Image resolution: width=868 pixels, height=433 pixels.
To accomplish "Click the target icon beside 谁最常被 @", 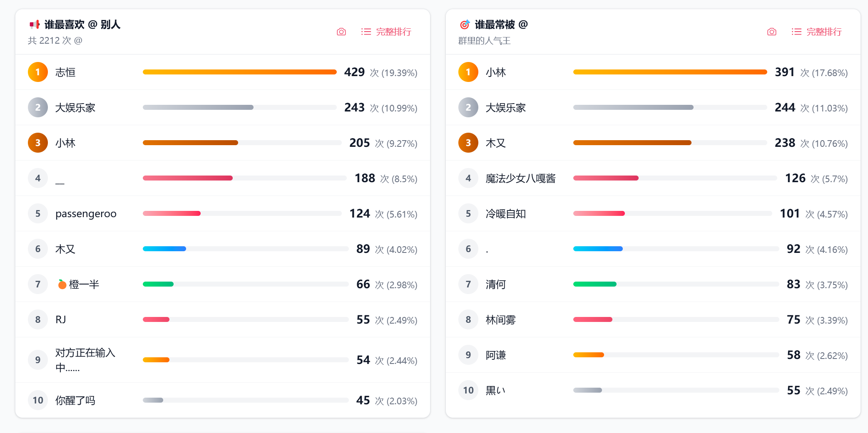I will point(465,25).
